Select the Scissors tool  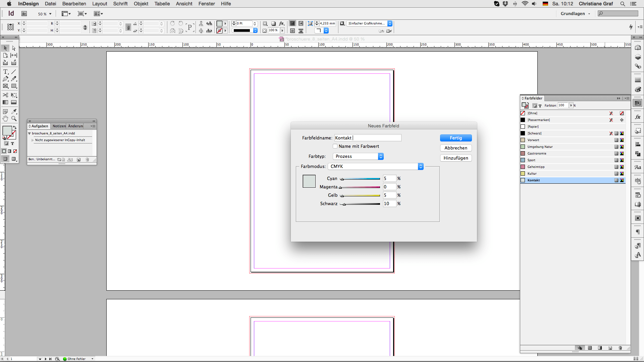point(5,95)
